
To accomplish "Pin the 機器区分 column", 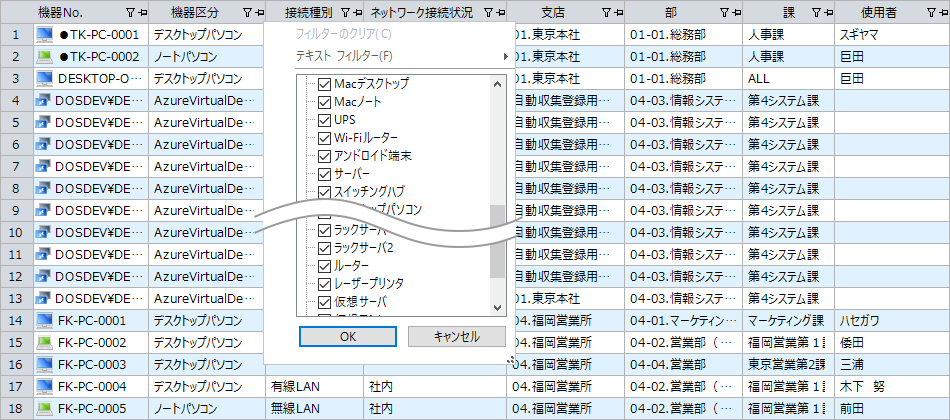I will (259, 12).
